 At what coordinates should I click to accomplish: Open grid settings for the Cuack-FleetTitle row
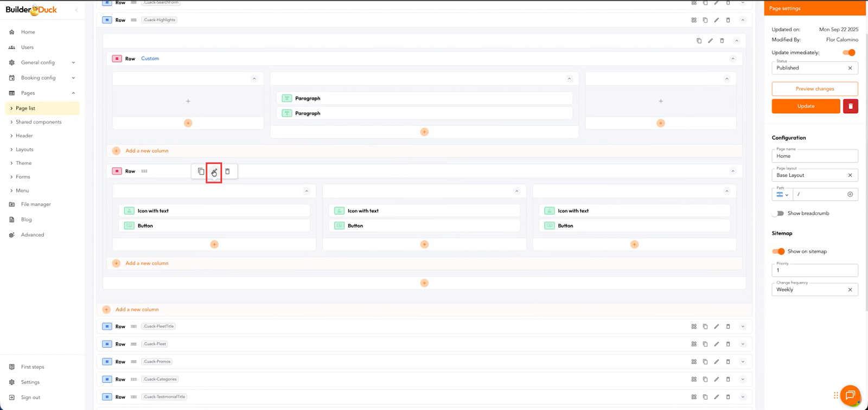tap(694, 326)
